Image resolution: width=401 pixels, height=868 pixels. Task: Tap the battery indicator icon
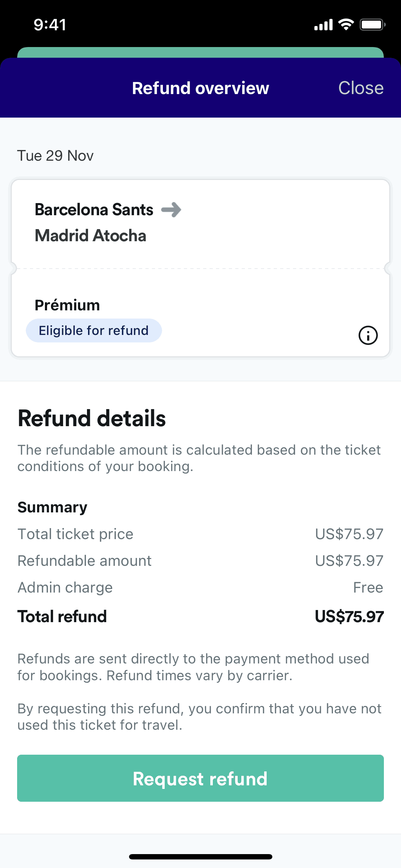(372, 25)
